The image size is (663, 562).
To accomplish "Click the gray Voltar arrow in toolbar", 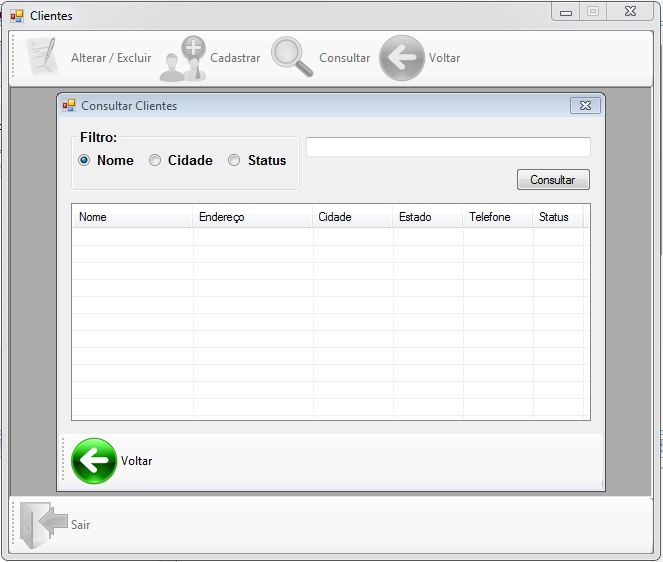I will point(402,58).
